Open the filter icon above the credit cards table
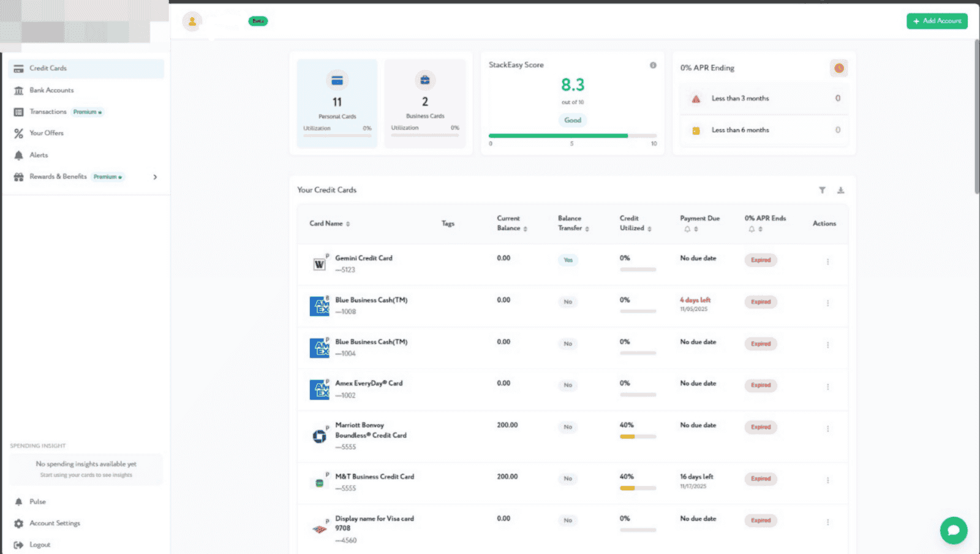This screenshot has width=980, height=554. pyautogui.click(x=823, y=190)
